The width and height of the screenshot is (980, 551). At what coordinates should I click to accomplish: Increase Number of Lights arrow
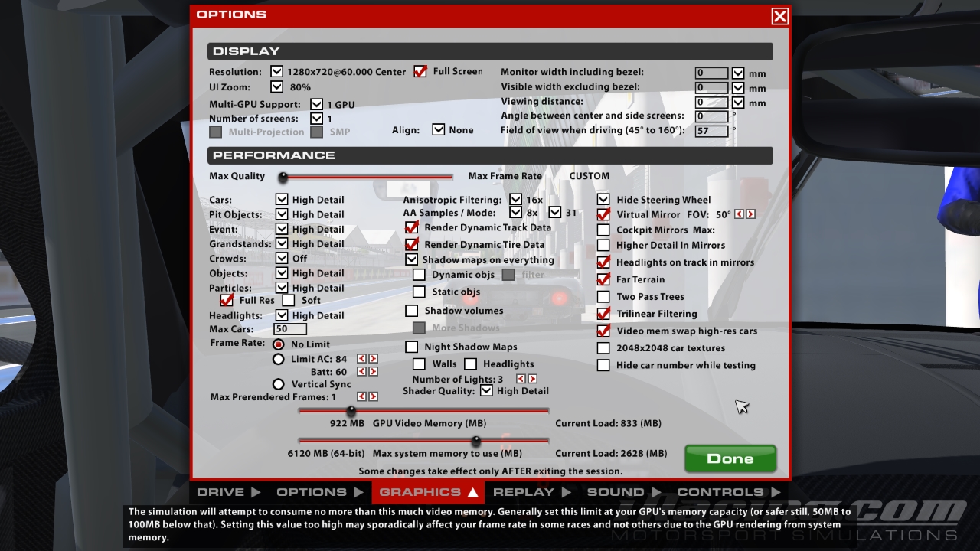(x=533, y=380)
